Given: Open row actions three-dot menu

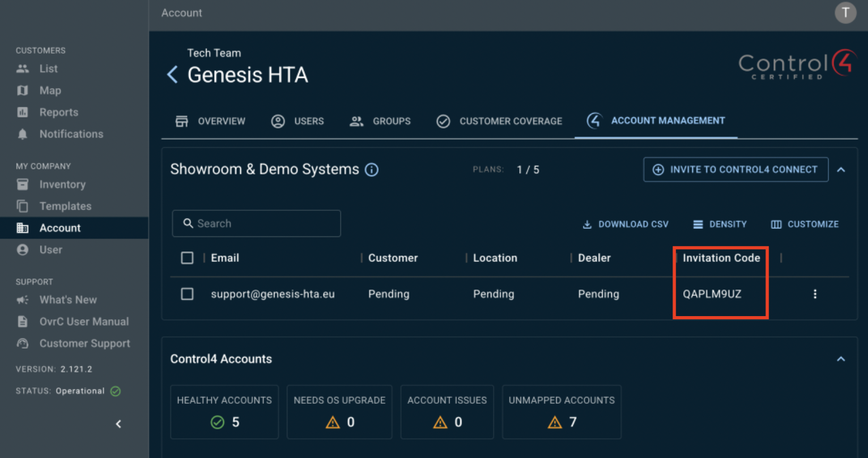Looking at the screenshot, I should pyautogui.click(x=815, y=294).
